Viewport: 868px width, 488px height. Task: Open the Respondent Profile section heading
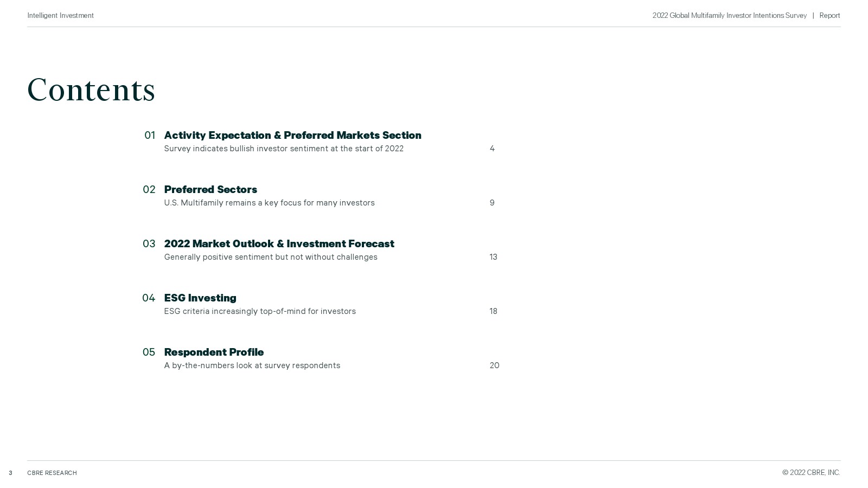[214, 352]
